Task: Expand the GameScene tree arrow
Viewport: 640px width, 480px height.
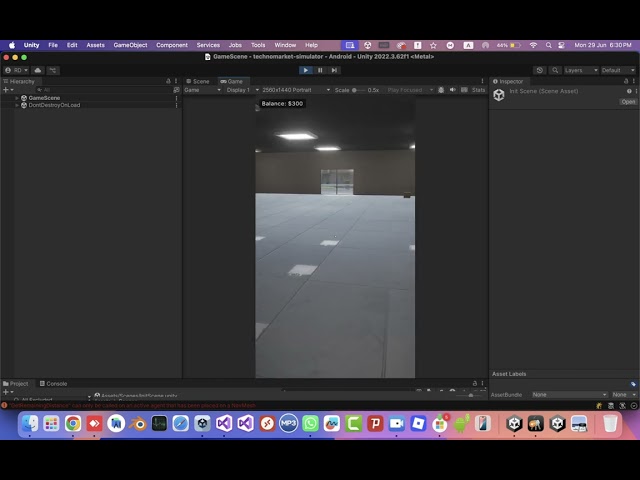Action: coord(17,98)
